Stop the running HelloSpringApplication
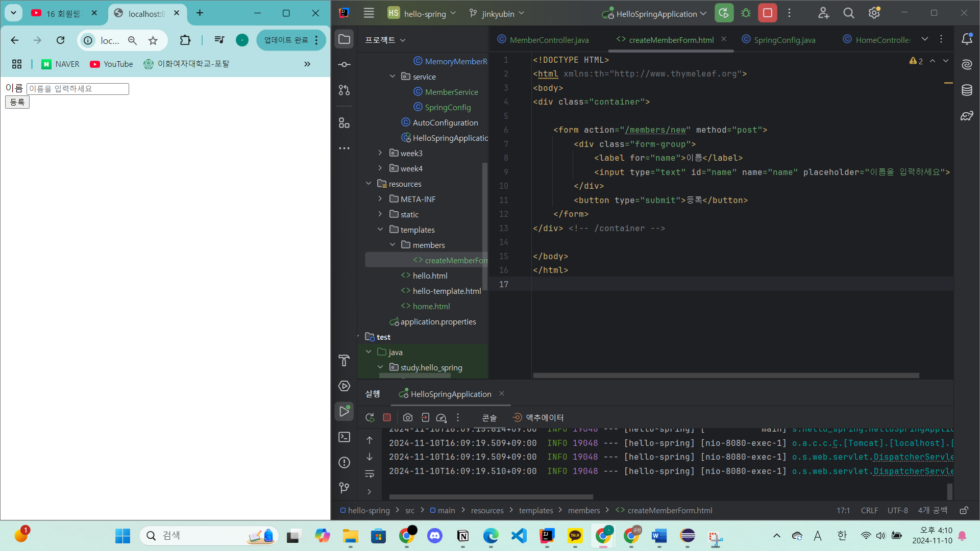This screenshot has height=551, width=980. [x=767, y=13]
